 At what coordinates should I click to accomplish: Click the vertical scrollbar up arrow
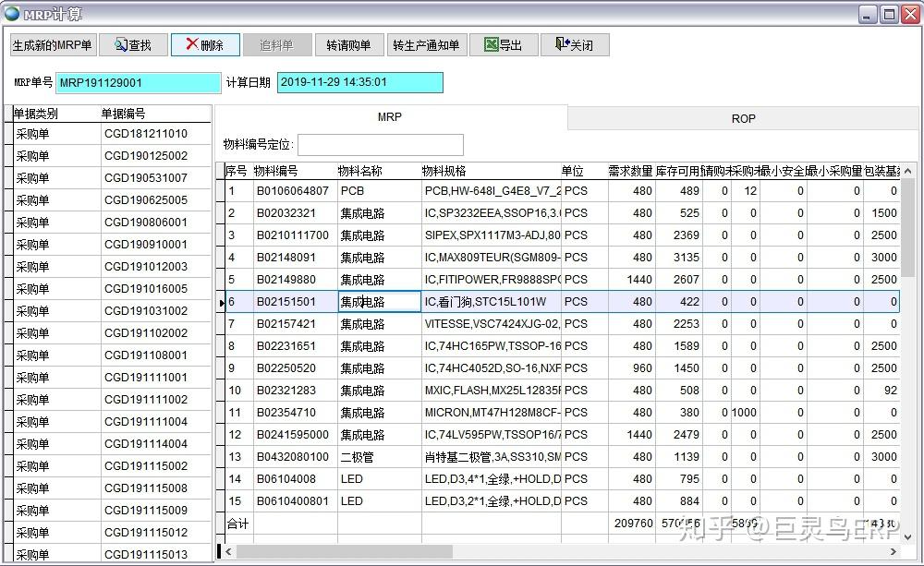click(907, 171)
